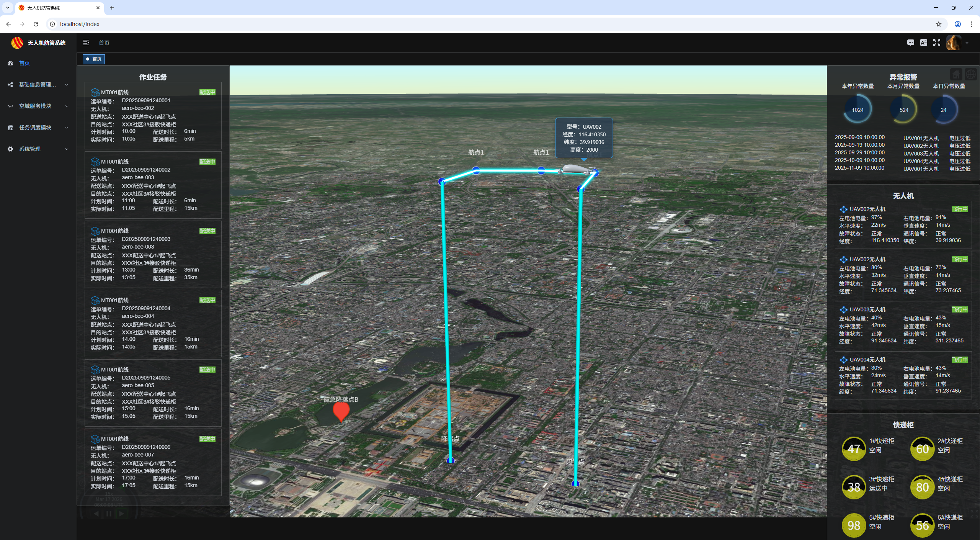Expand the 基础信息管理 sidebar menu
Viewport: 980px width, 540px height.
point(38,85)
